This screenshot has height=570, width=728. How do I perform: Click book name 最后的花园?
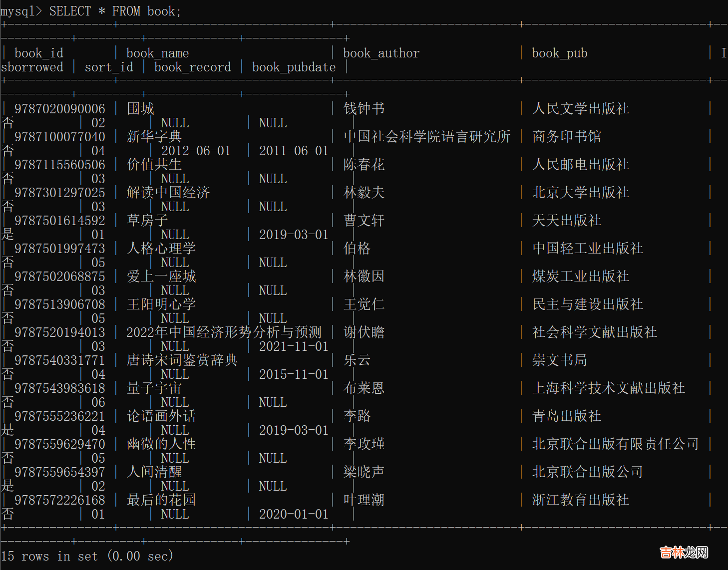pos(161,500)
